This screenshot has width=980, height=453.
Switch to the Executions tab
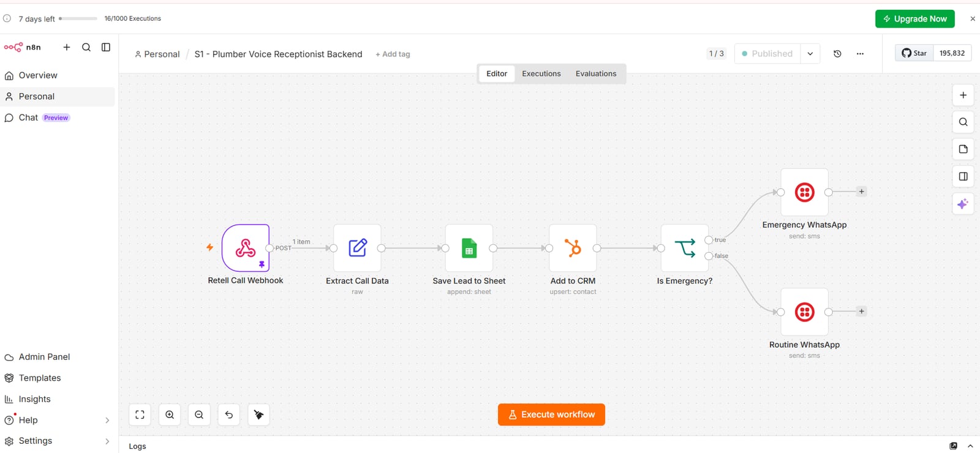(541, 73)
